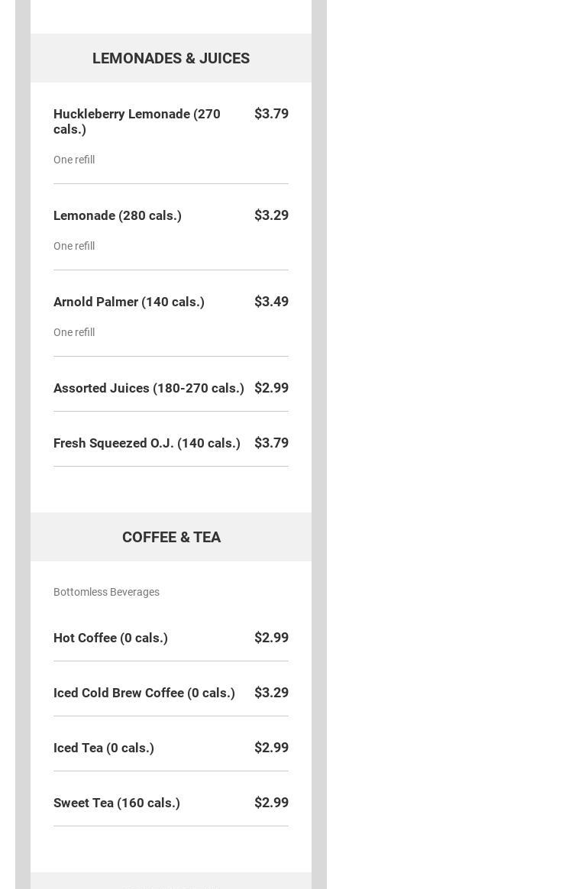Open the Iced Cold Brew Coffee item

coord(144,693)
